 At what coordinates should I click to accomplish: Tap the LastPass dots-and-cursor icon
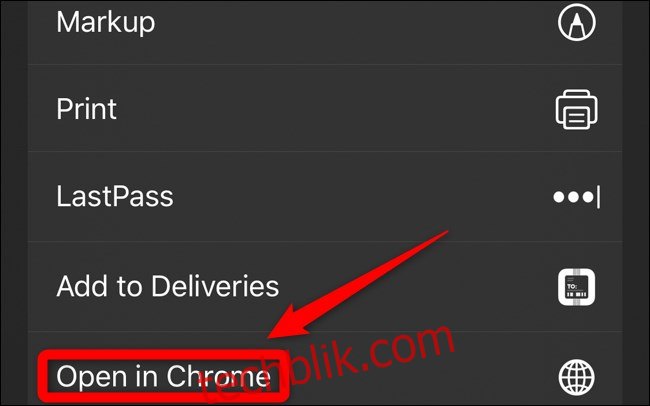577,197
